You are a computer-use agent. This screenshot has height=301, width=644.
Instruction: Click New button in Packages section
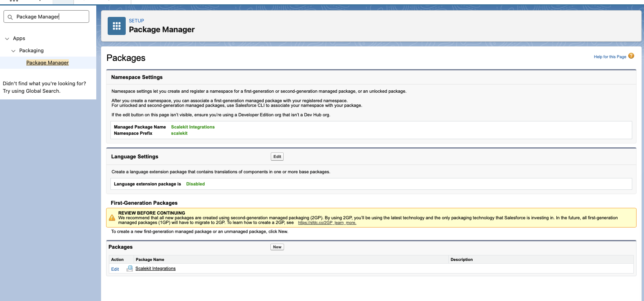point(277,247)
